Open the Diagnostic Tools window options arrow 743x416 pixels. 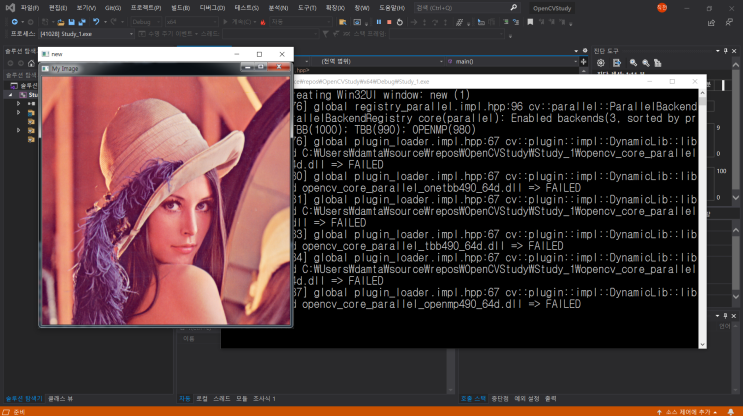pyautogui.click(x=718, y=51)
